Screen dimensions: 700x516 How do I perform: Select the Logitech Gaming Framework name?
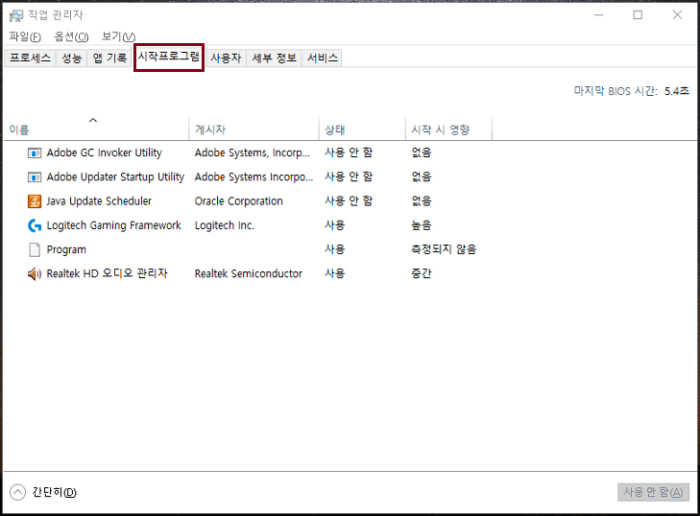point(114,225)
